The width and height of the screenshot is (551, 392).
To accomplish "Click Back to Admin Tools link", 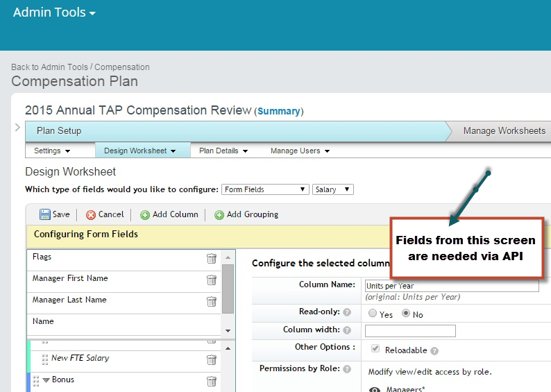I will 49,67.
